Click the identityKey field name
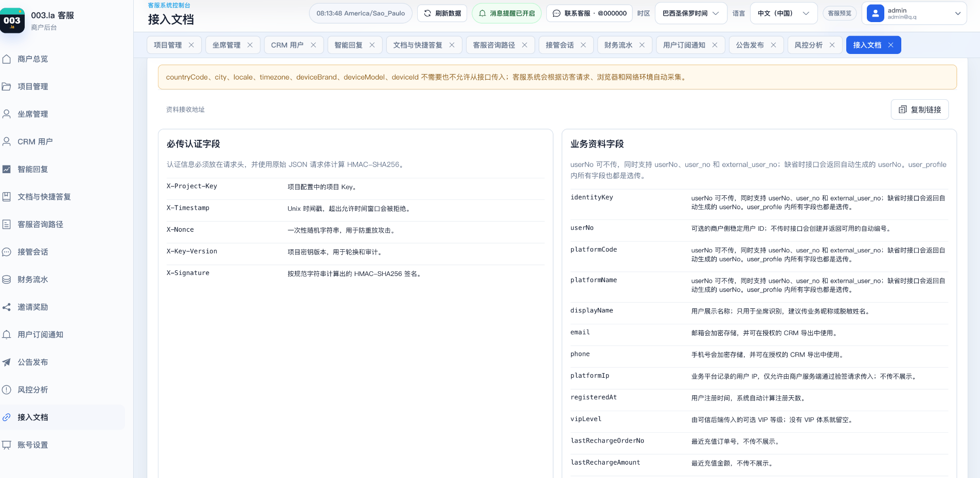Image resolution: width=980 pixels, height=478 pixels. 592,197
